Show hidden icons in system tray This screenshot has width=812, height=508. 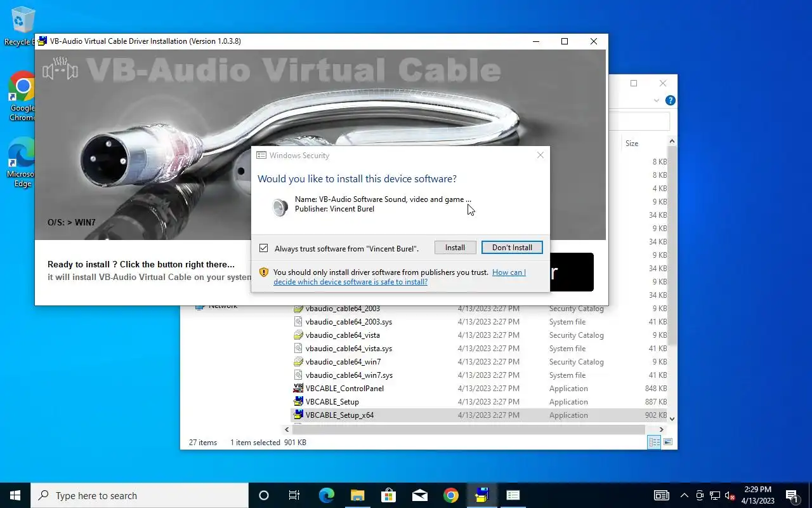coord(684,495)
